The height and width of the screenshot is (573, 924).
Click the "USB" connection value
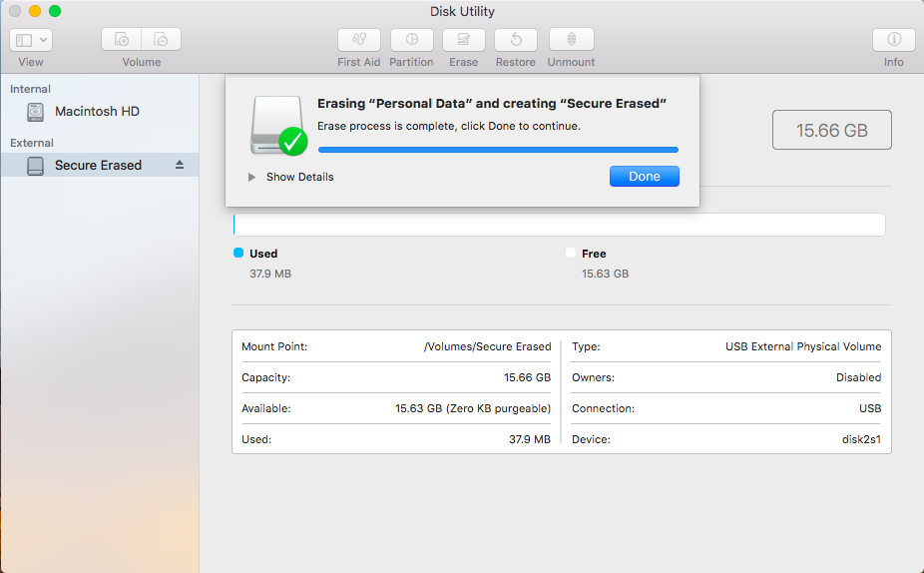coord(870,408)
